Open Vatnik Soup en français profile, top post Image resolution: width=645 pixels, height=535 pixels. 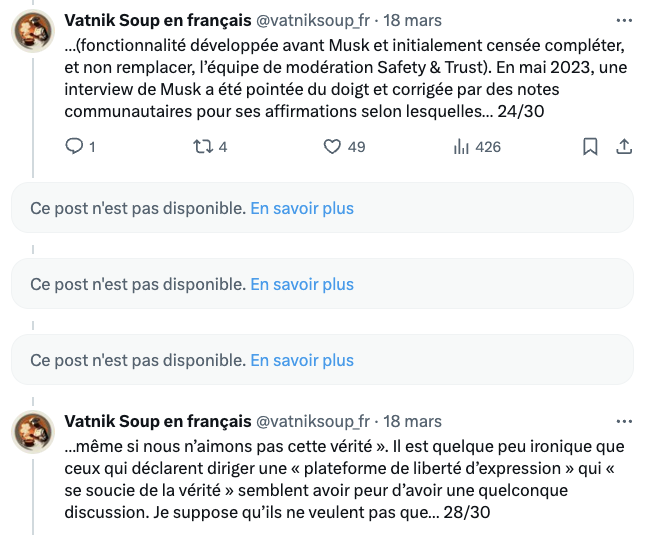click(x=158, y=20)
